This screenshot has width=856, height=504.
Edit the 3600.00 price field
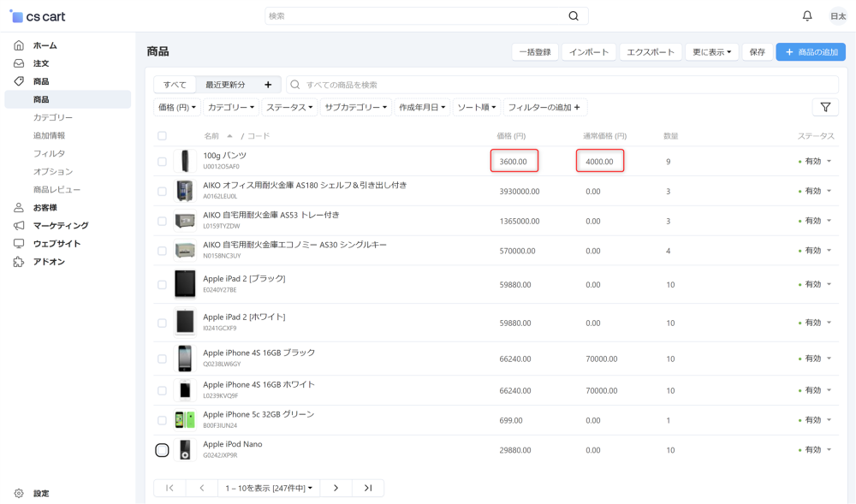[x=514, y=161]
